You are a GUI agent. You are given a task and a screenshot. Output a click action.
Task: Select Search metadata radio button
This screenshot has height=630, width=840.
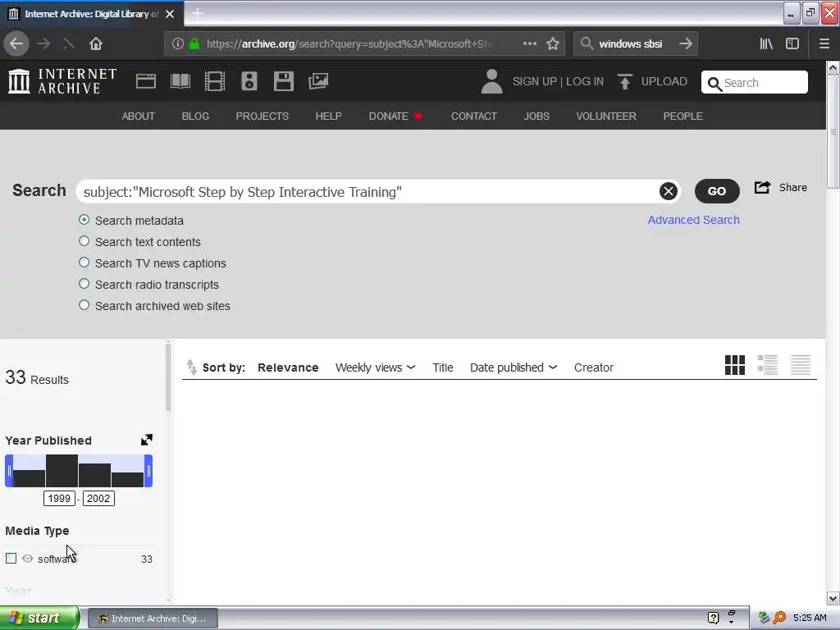pyautogui.click(x=84, y=220)
